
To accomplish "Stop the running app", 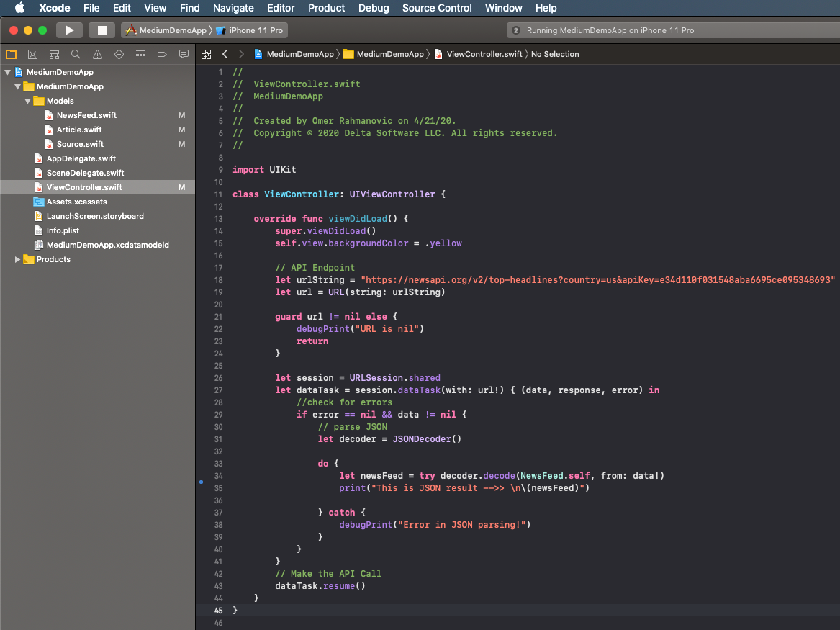I will pyautogui.click(x=101, y=30).
